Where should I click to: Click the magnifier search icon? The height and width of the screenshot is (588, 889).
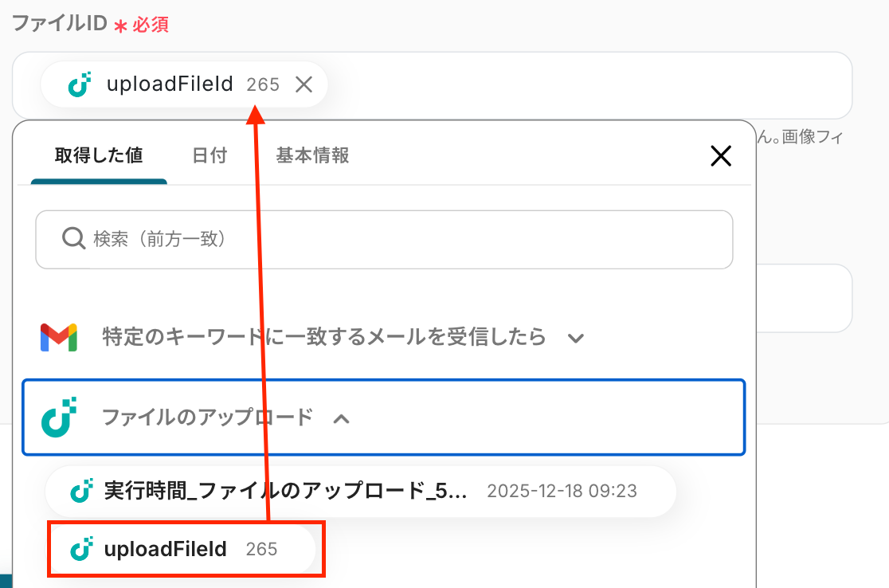pyautogui.click(x=72, y=239)
